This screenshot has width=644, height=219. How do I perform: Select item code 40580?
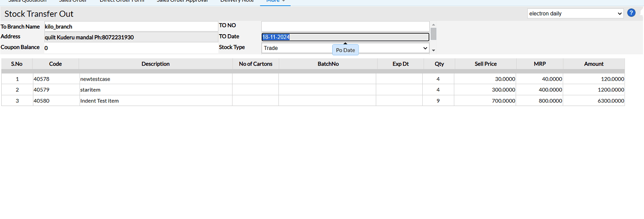coord(56,101)
